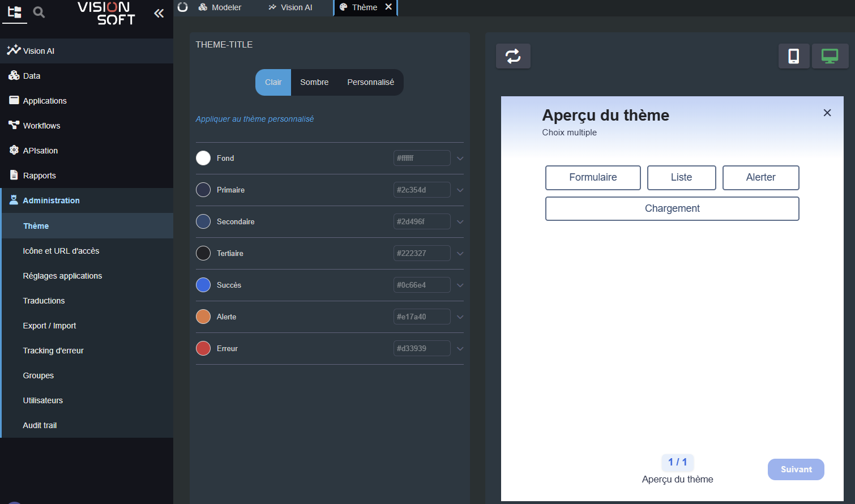
Task: Open the search magnifier icon
Action: [39, 12]
